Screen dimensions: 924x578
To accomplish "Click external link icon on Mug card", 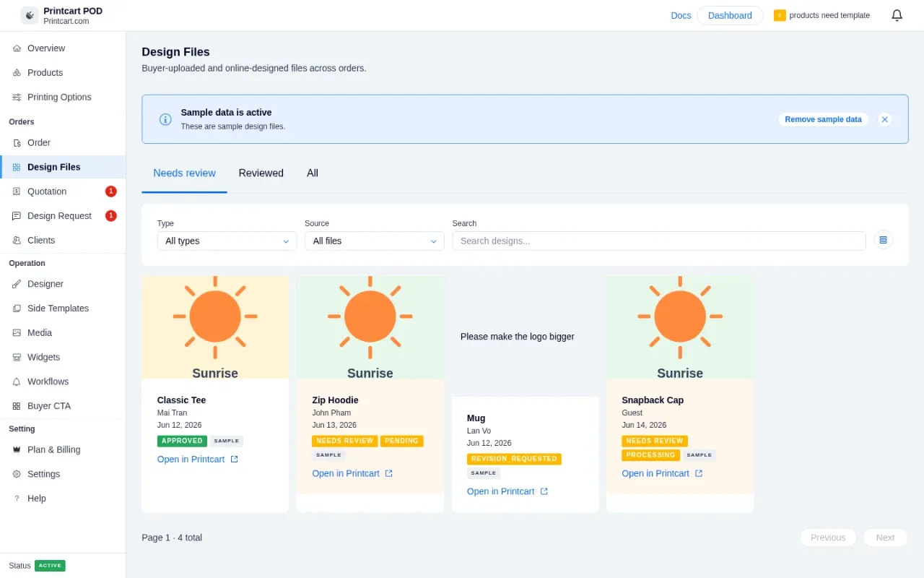I will tap(544, 491).
